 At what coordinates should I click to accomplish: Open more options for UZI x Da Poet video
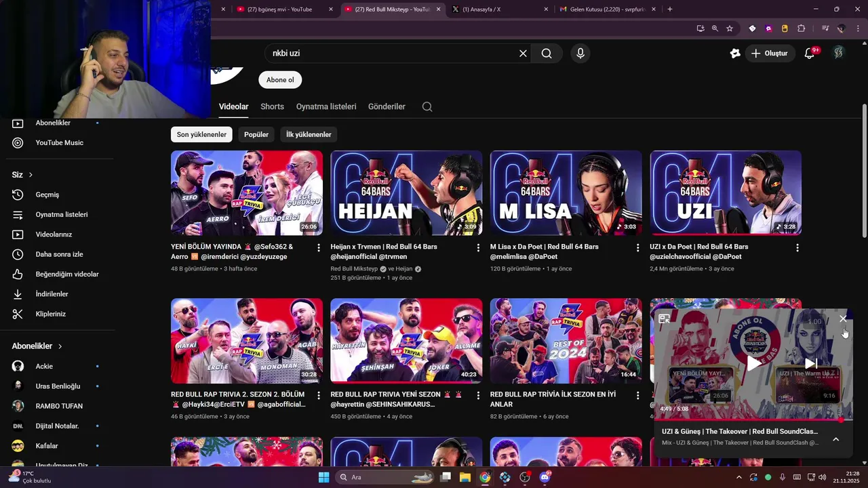pyautogui.click(x=797, y=248)
